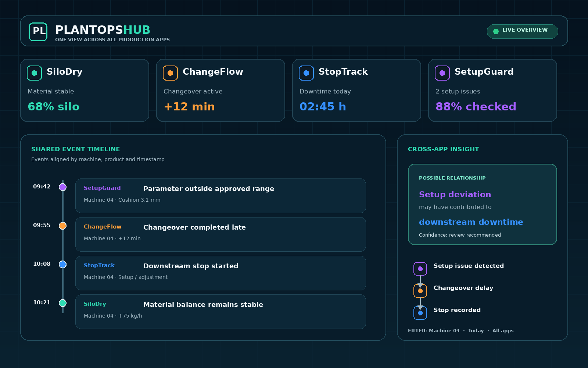The width and height of the screenshot is (588, 368).
Task: Open Material balance remains stable event
Action: (x=220, y=312)
